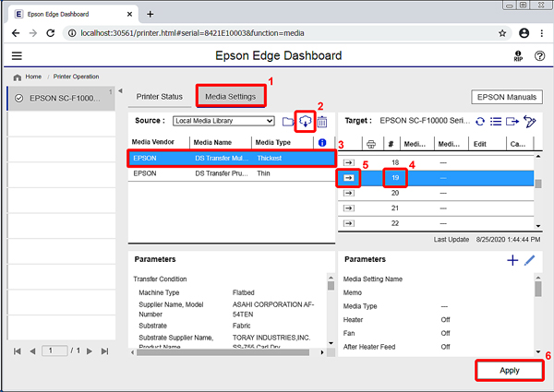Click the browser reload button

(51, 33)
